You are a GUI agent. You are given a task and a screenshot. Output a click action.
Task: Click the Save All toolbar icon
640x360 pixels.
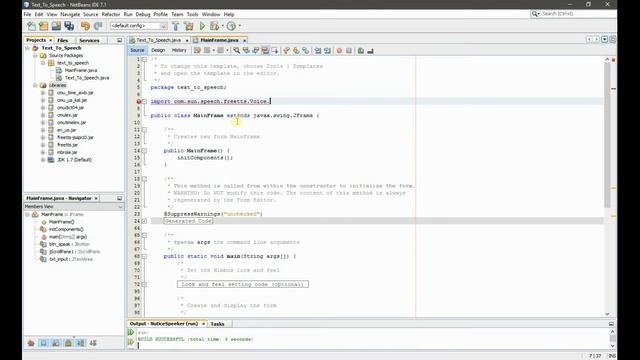pos(69,26)
